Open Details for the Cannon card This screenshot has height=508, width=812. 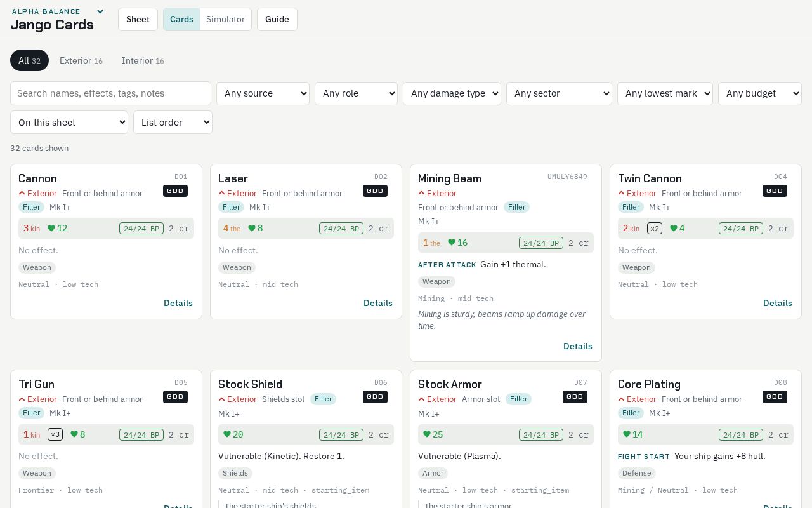[x=178, y=303]
